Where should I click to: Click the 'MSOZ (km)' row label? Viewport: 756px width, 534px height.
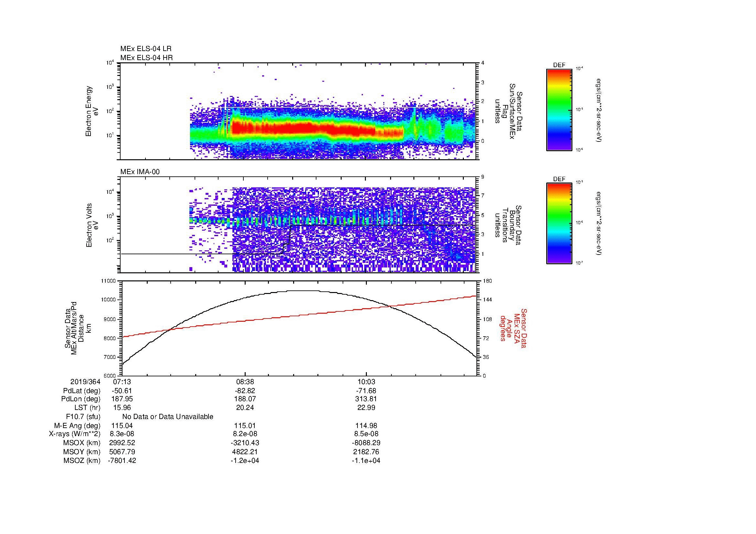click(82, 461)
